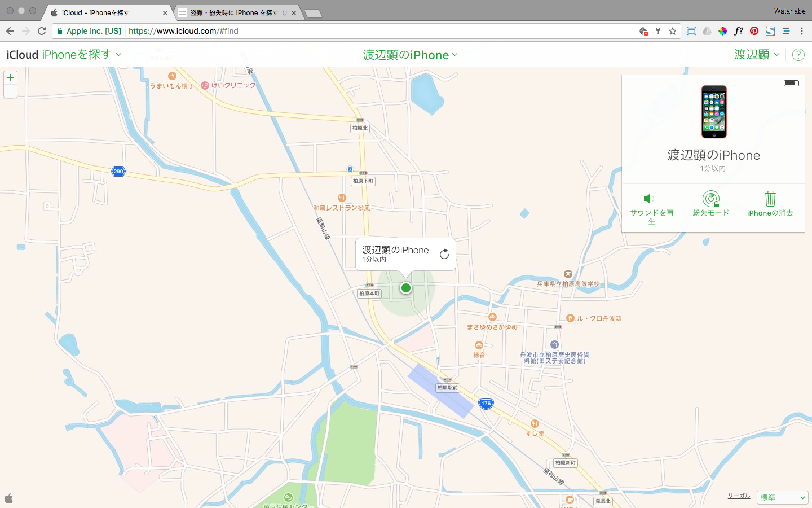Click browser forward arrow
Image resolution: width=812 pixels, height=508 pixels.
[x=26, y=31]
